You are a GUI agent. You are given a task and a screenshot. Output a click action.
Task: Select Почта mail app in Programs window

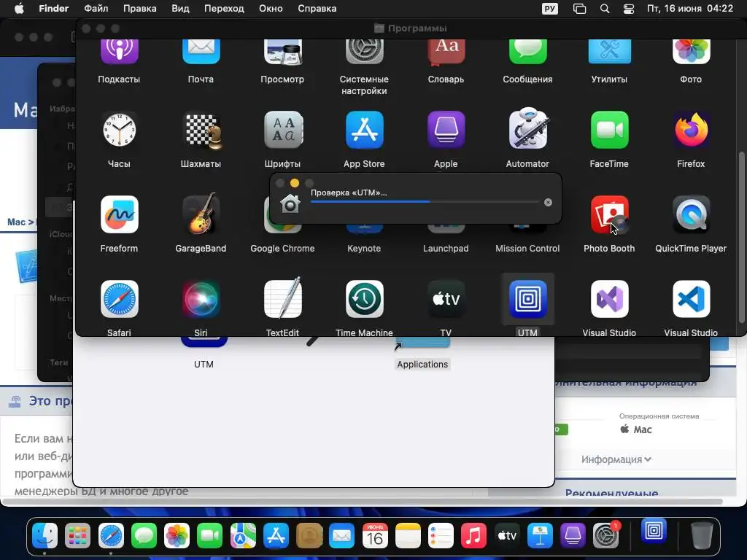click(x=201, y=50)
